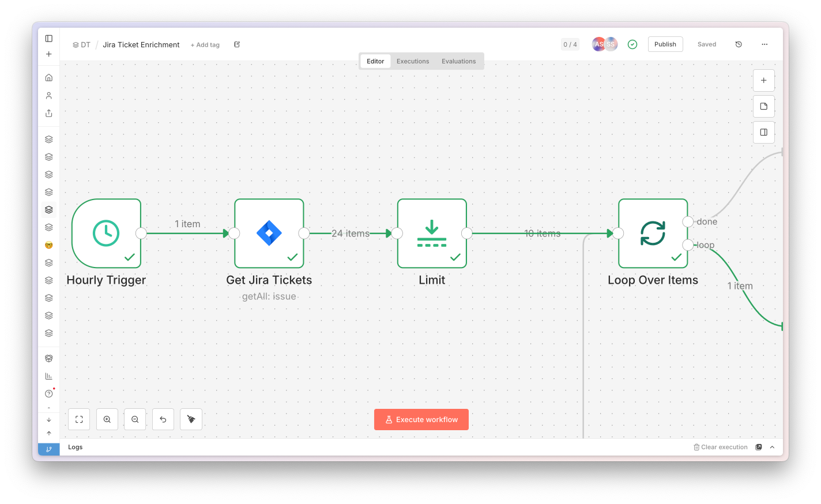Screen dimensions: 821x504
Task: Click the plus icon in the left sidebar
Action: [49, 54]
